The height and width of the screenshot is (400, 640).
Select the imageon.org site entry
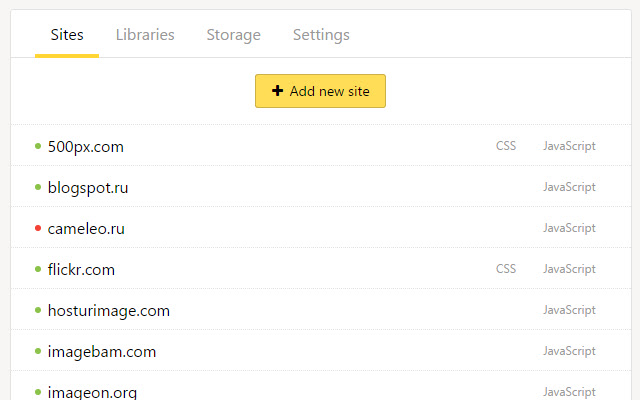[92, 392]
